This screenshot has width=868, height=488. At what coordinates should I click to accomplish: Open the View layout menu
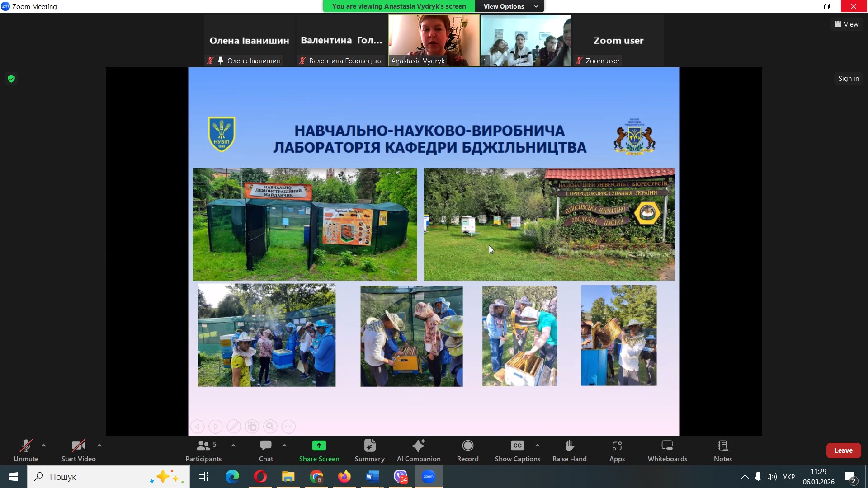846,24
